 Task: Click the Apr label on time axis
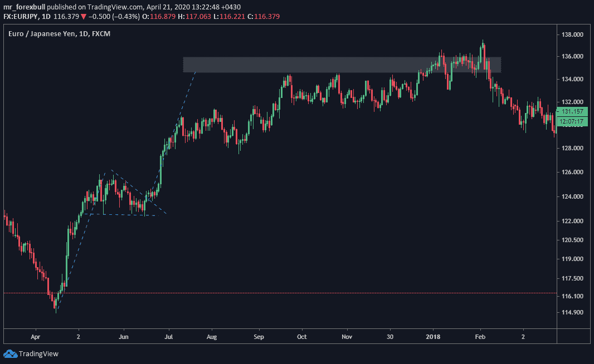click(x=36, y=337)
